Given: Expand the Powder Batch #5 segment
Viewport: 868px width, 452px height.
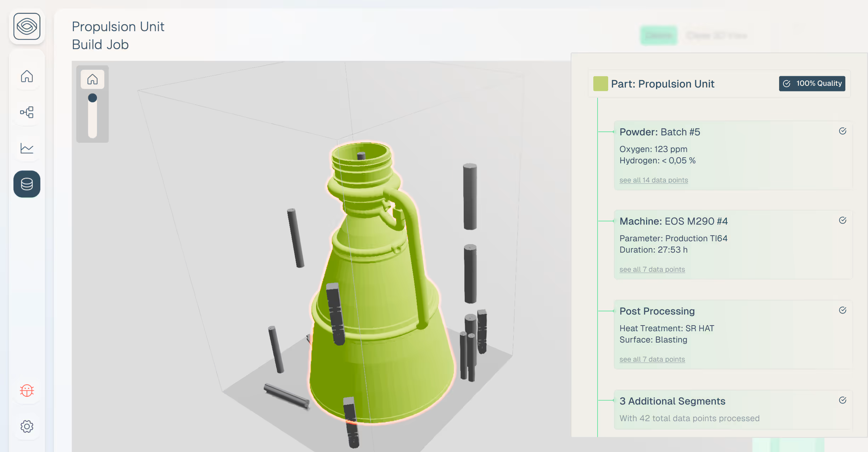Looking at the screenshot, I should (x=659, y=132).
